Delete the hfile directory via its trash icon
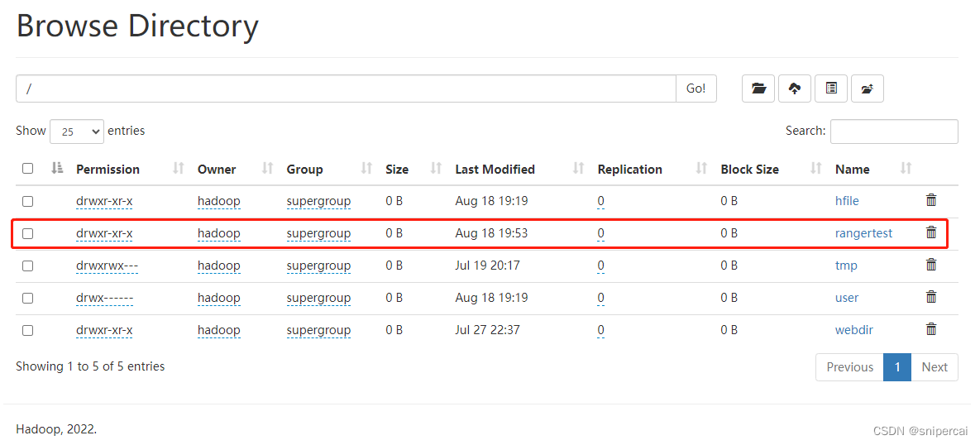 [x=930, y=200]
